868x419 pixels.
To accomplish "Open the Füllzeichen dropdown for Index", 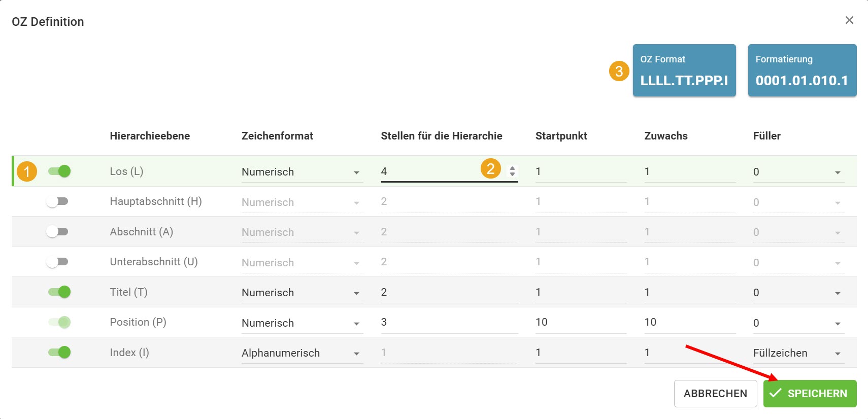I will 798,354.
